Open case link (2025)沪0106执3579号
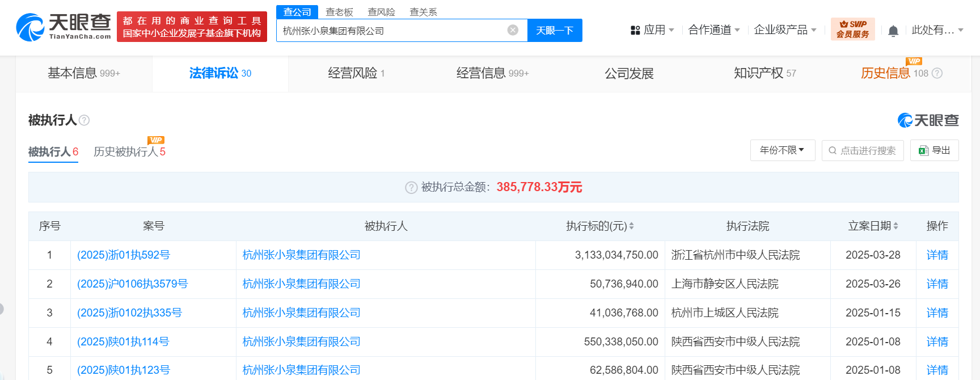 click(132, 284)
